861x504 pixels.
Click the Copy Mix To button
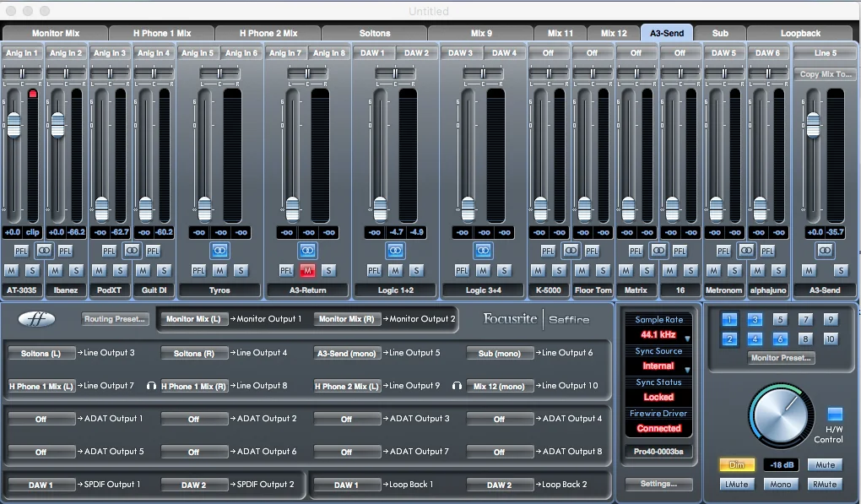(826, 74)
